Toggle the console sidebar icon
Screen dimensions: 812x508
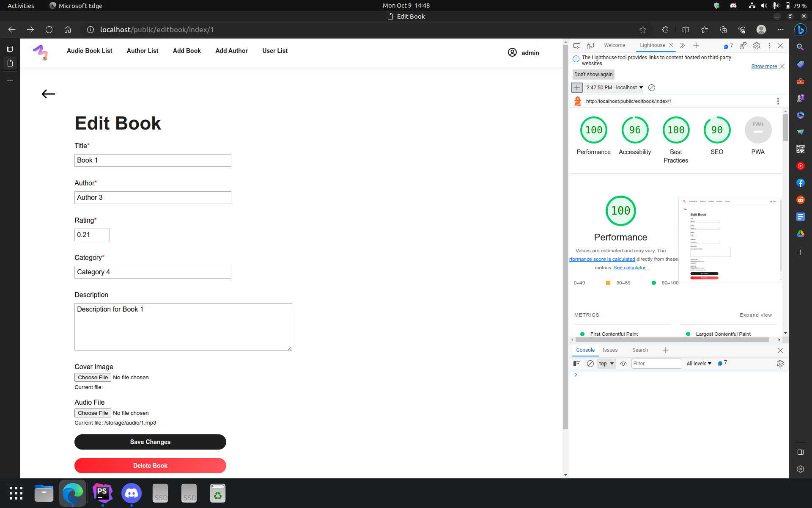coord(577,364)
